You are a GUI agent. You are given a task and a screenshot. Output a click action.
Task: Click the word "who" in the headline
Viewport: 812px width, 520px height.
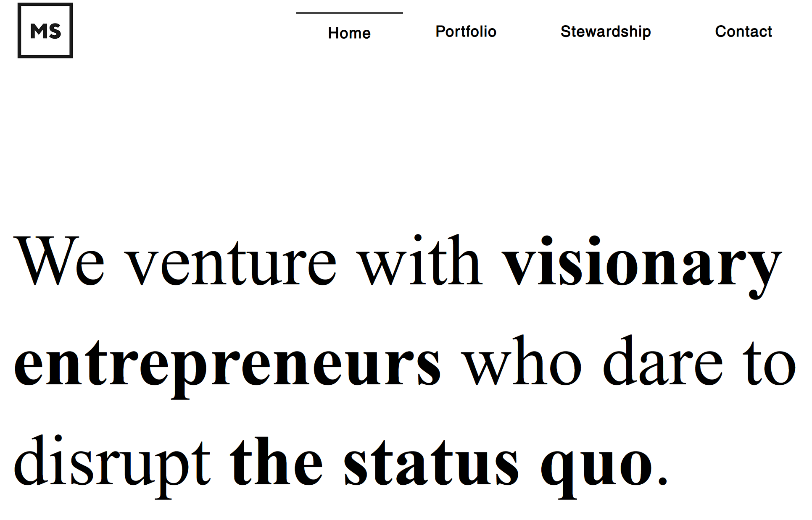point(522,362)
